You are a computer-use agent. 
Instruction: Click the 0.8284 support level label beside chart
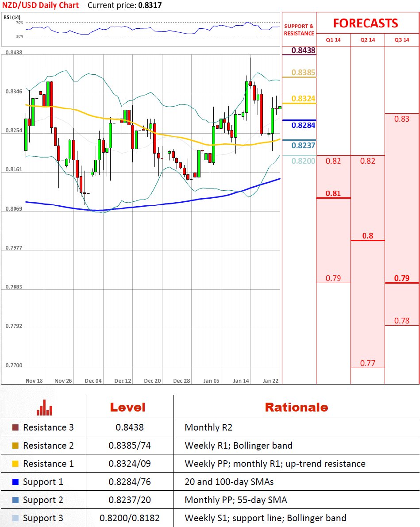304,126
